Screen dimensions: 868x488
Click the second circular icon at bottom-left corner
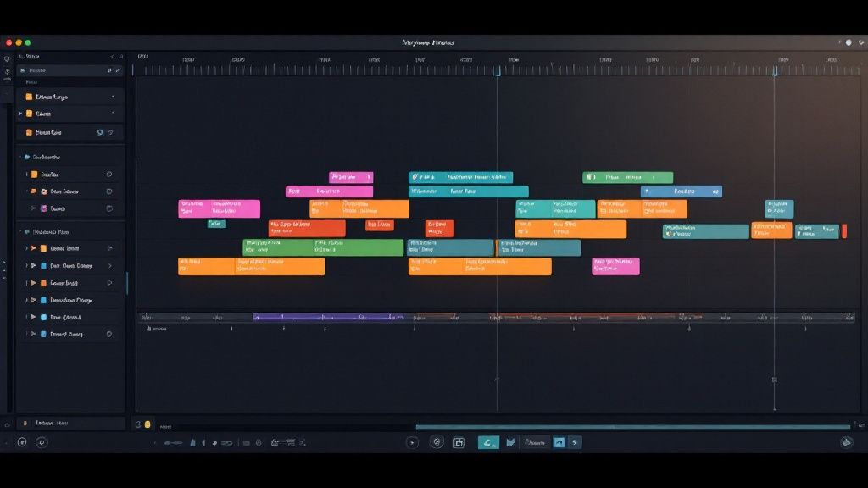(42, 442)
